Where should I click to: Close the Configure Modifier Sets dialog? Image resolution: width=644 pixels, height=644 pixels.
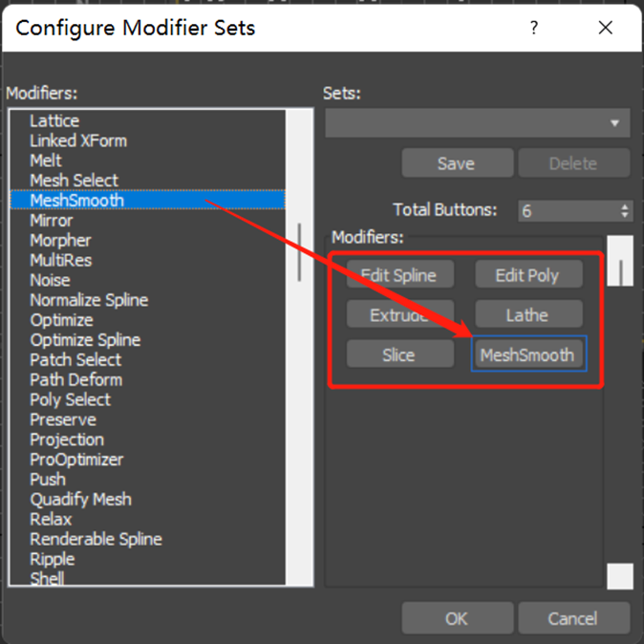(x=605, y=28)
